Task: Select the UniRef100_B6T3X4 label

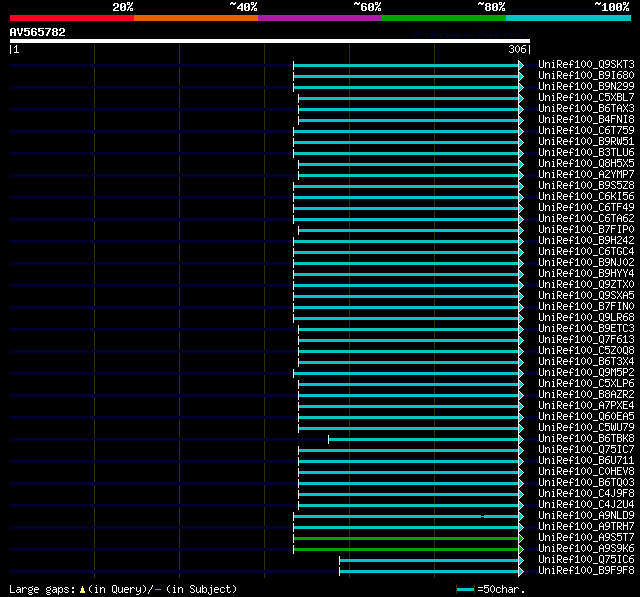Action: coord(586,362)
